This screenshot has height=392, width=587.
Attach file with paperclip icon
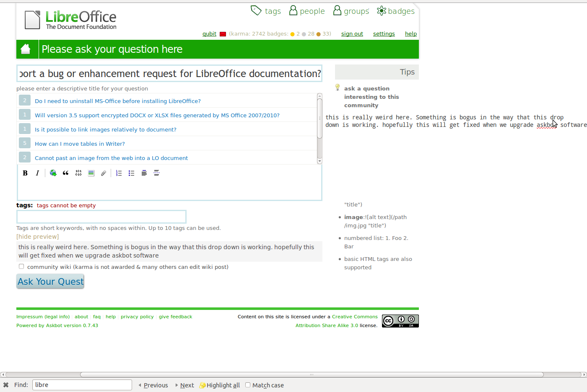pos(104,173)
